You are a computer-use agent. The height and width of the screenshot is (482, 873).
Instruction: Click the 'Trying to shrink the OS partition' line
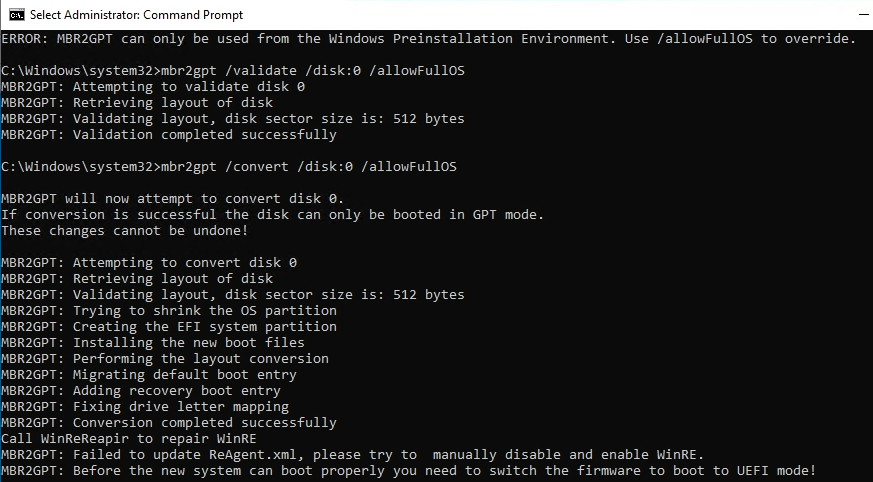(169, 311)
